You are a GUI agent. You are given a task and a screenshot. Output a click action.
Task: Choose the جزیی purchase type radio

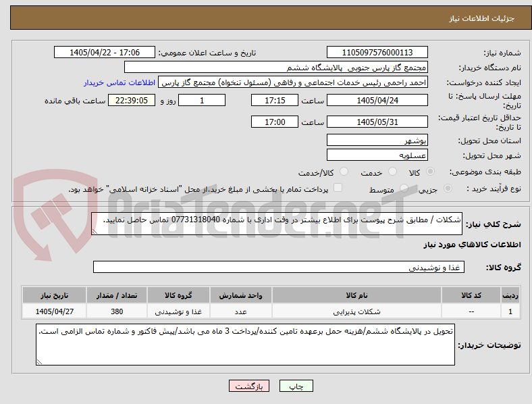tap(448, 188)
